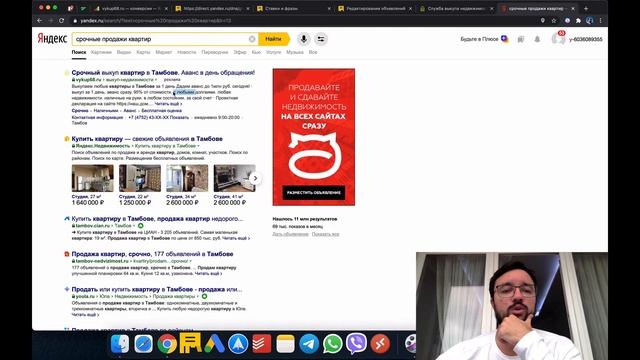
Task: Open WhatsApp from the dock
Action: pyautogui.click(x=333, y=344)
